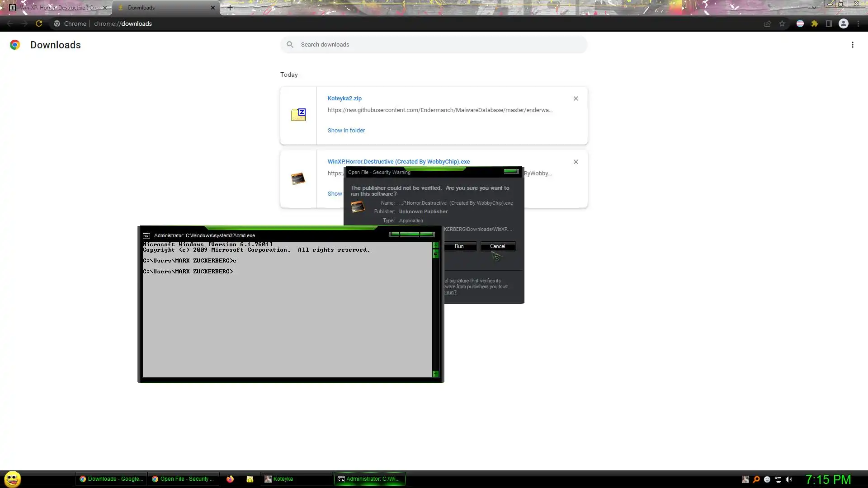Click the volume speaker tray icon
Image resolution: width=868 pixels, height=488 pixels.
[789, 479]
